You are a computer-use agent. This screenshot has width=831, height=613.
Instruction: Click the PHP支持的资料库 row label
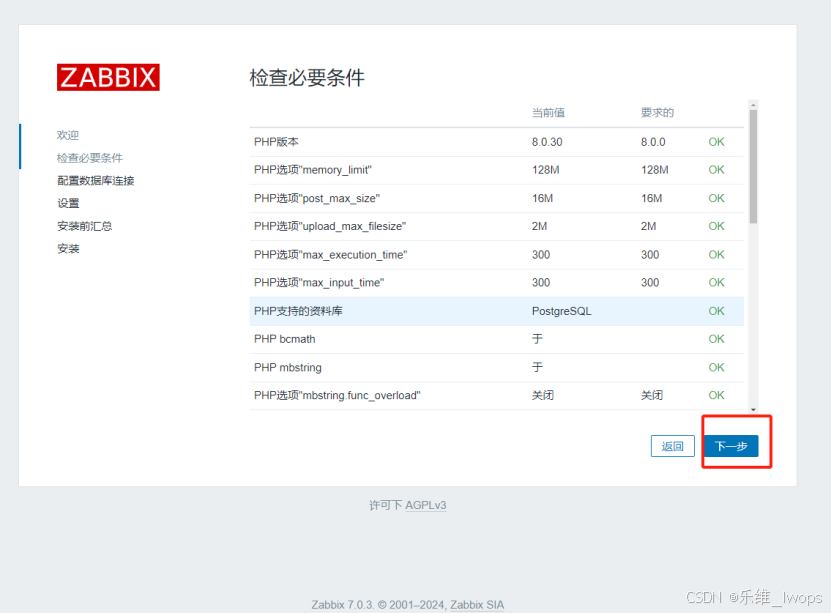[298, 311]
